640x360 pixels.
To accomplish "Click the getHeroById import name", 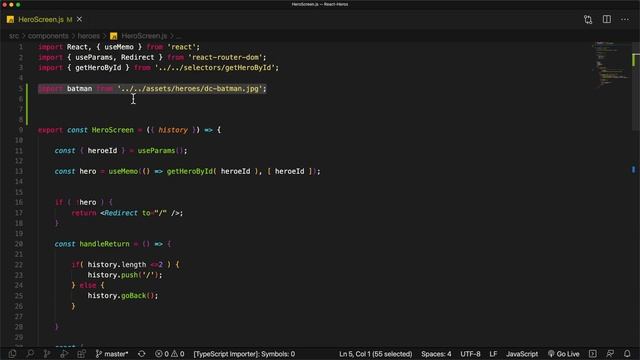I will pos(98,67).
